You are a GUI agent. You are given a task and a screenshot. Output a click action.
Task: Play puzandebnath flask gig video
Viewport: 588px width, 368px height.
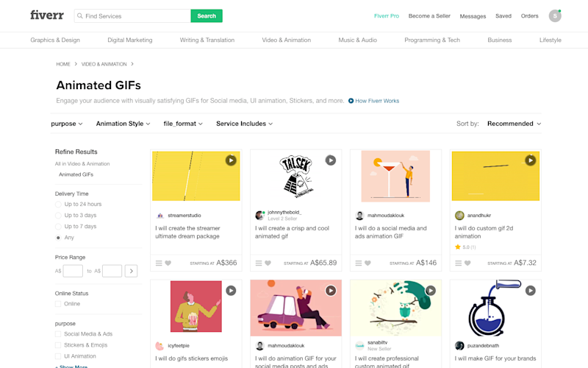530,290
